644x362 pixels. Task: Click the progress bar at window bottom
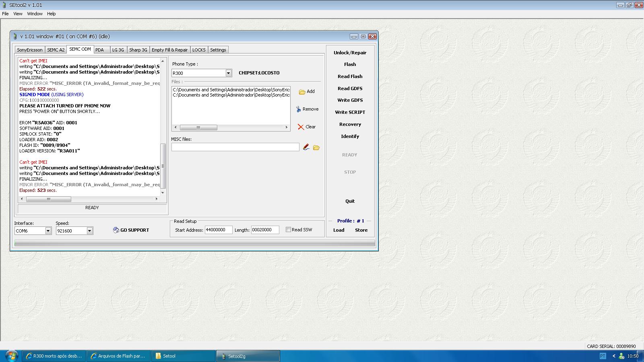[195, 243]
